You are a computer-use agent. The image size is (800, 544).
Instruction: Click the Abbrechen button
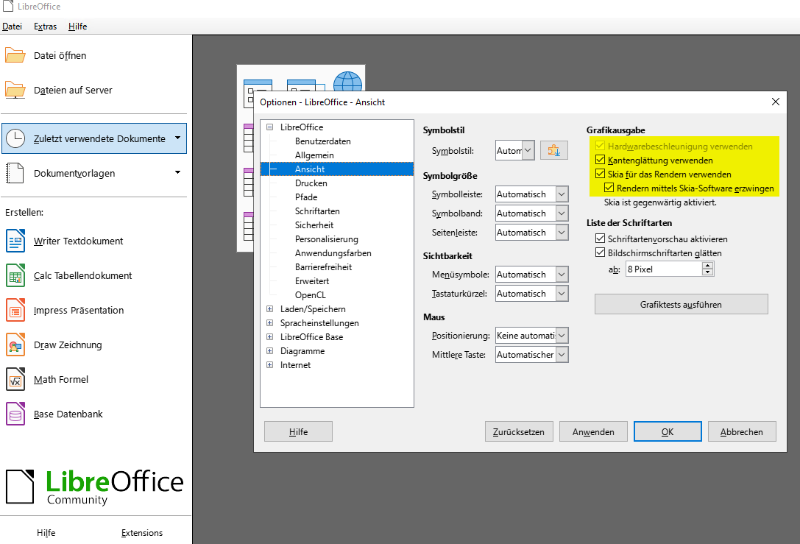(742, 432)
